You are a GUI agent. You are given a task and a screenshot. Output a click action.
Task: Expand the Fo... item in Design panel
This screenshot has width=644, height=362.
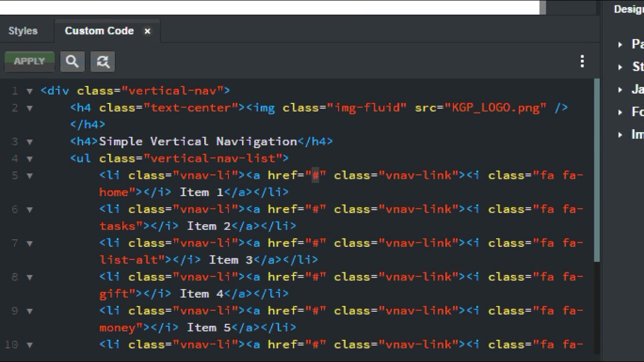click(620, 112)
